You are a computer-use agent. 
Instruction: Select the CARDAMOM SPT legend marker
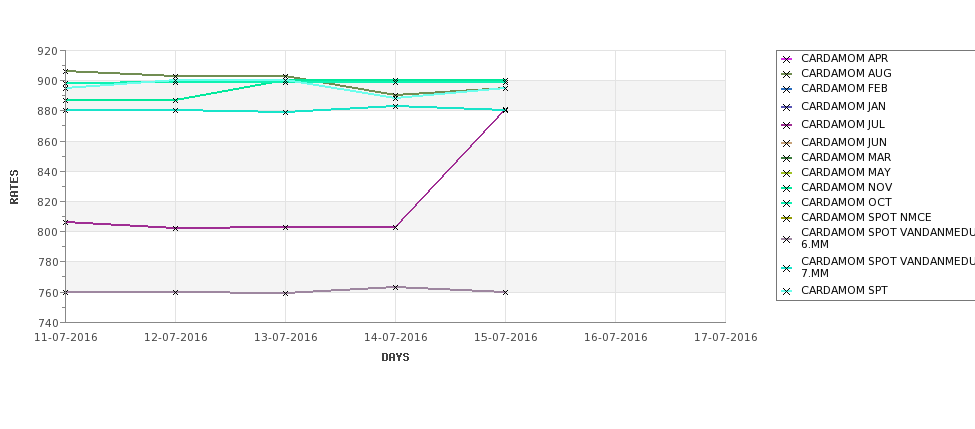click(787, 291)
